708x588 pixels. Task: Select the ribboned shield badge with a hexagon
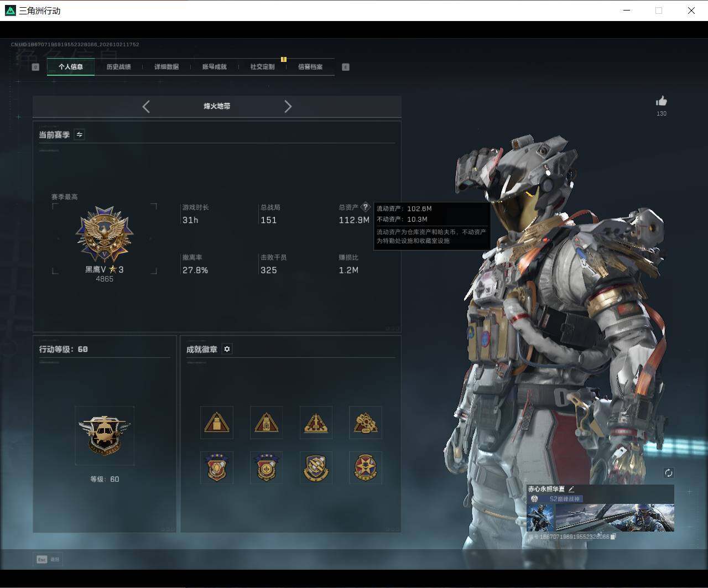[x=217, y=467]
